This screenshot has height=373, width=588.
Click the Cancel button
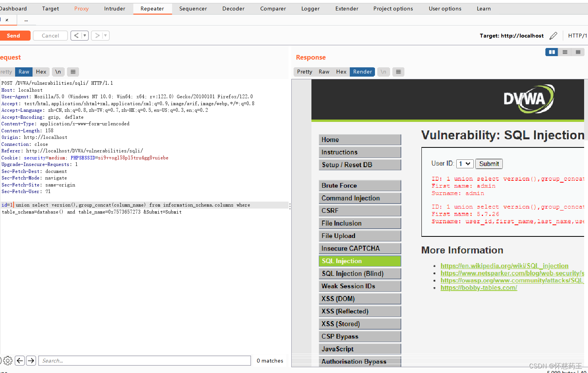pyautogui.click(x=50, y=36)
